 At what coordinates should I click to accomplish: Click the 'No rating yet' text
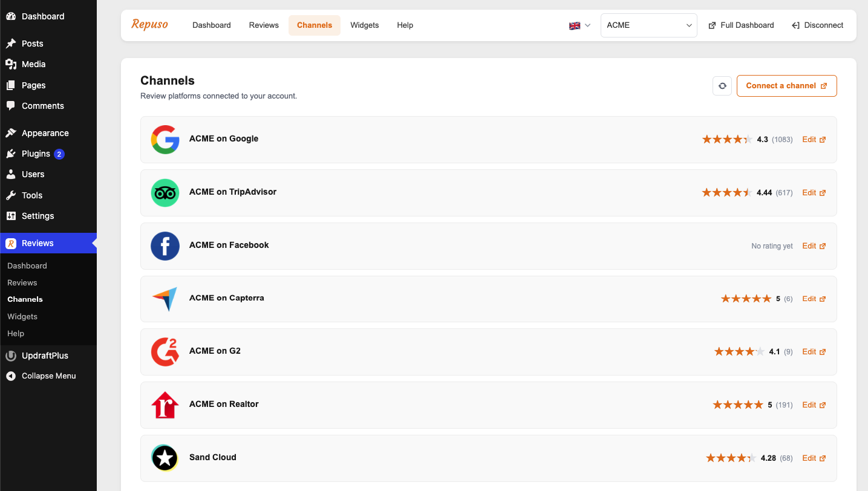772,246
